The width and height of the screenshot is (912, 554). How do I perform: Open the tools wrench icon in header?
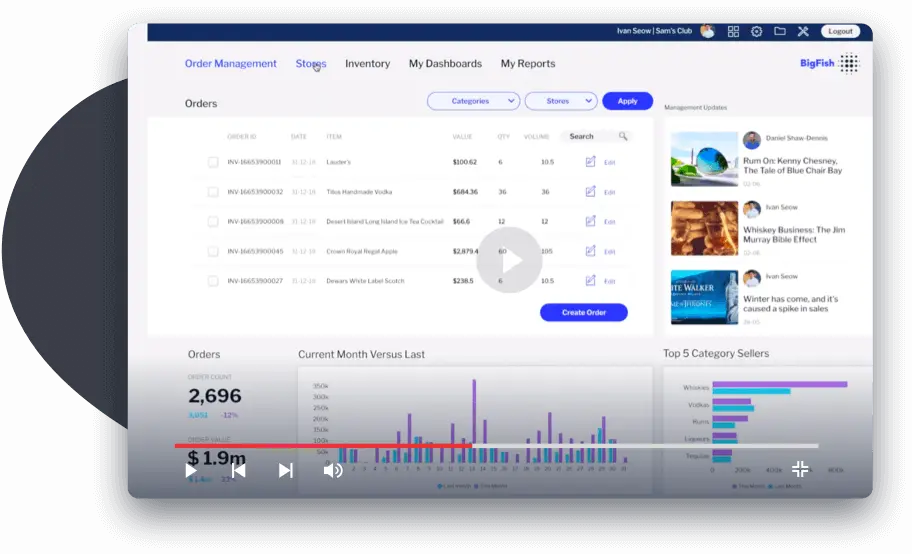[x=803, y=32]
